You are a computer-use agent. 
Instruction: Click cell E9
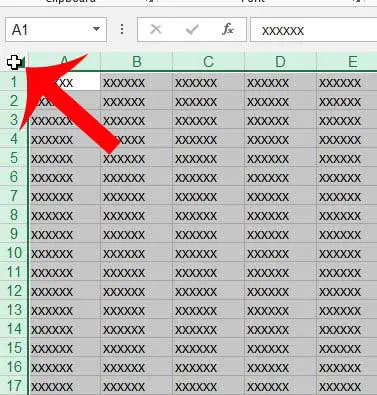347,234
